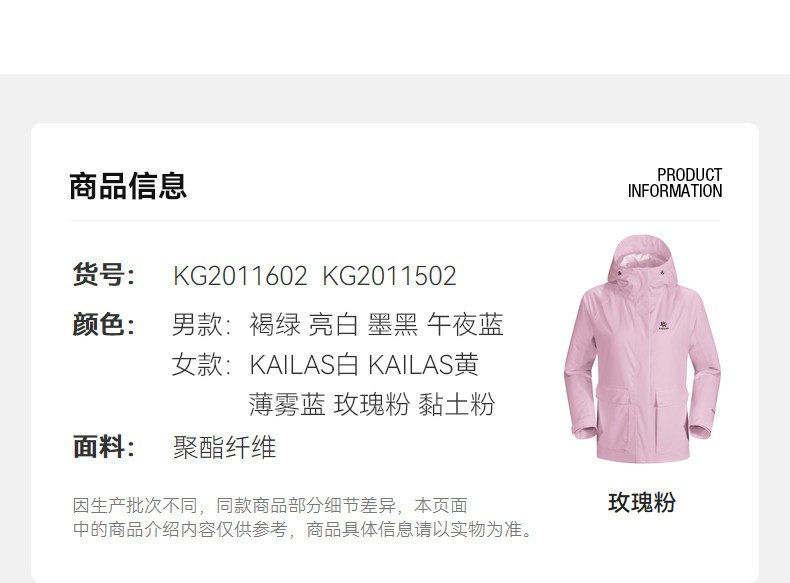The image size is (790, 583).
Task: Click the pink jacket product image
Action: 642,349
